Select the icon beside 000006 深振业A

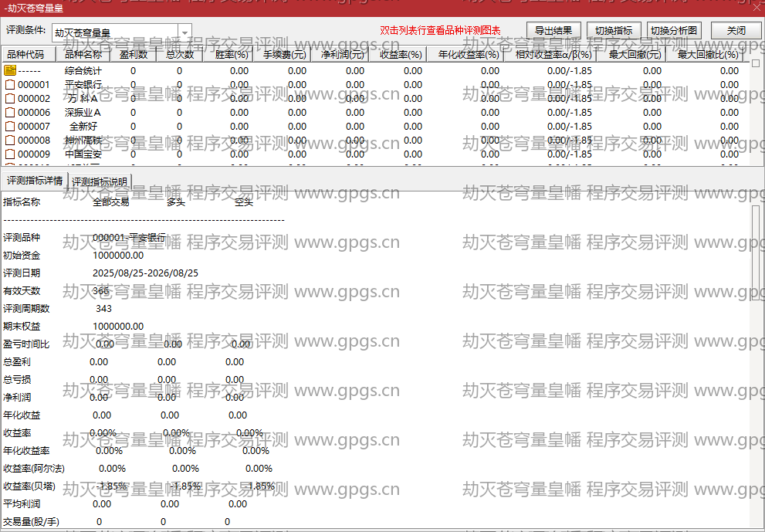(10, 112)
